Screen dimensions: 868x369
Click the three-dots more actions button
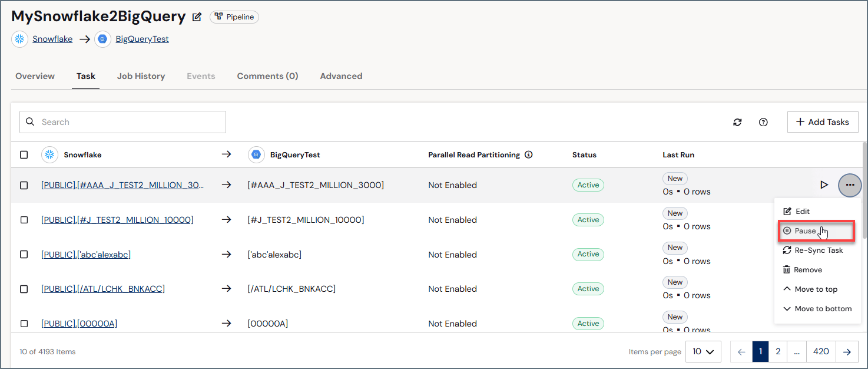(850, 185)
